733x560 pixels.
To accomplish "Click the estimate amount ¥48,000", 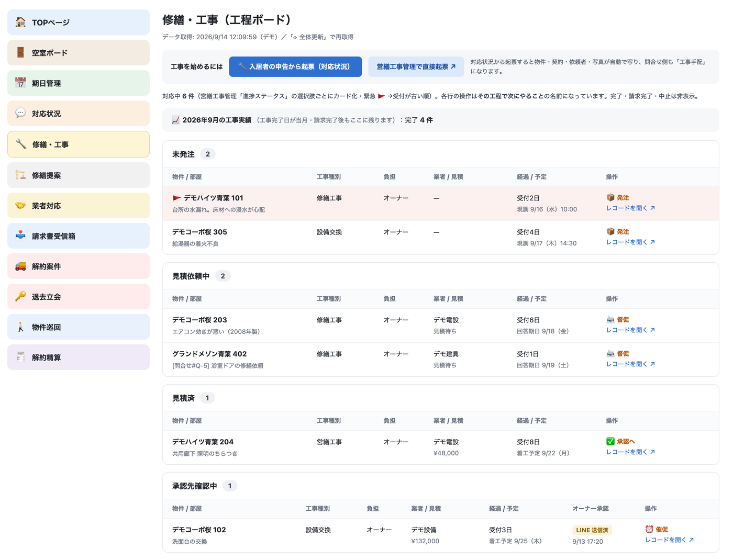I will coord(446,453).
